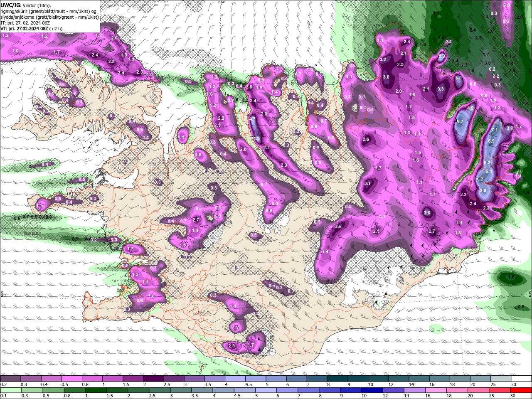The width and height of the screenshot is (532, 399).
Task: Click the UWC/IG title in the header
Action: click(10, 5)
